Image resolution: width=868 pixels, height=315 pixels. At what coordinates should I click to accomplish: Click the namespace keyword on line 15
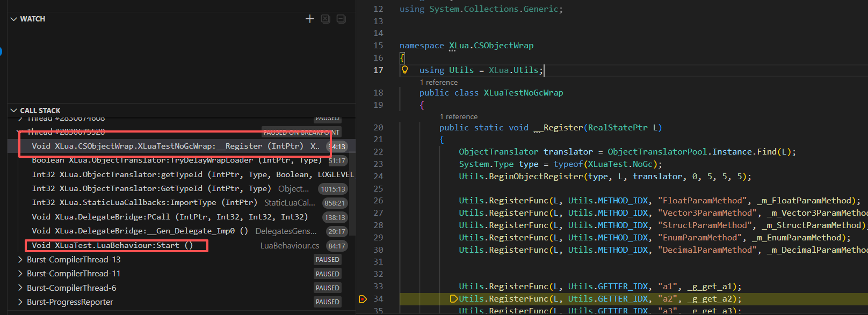(422, 45)
